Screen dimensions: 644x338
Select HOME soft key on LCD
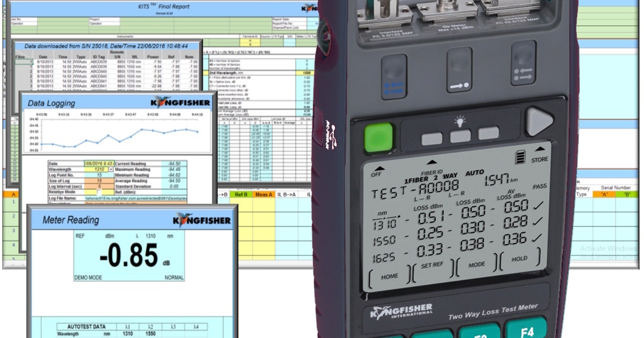point(390,277)
